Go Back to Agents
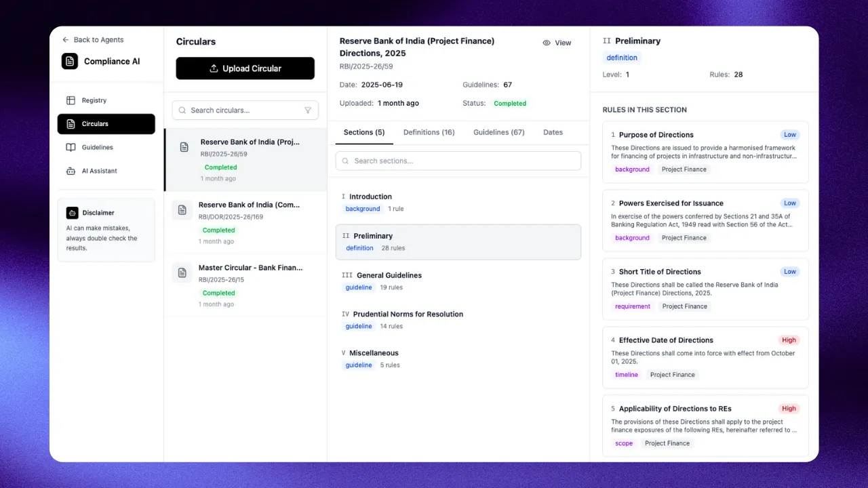This screenshot has height=488, width=868. (92, 40)
